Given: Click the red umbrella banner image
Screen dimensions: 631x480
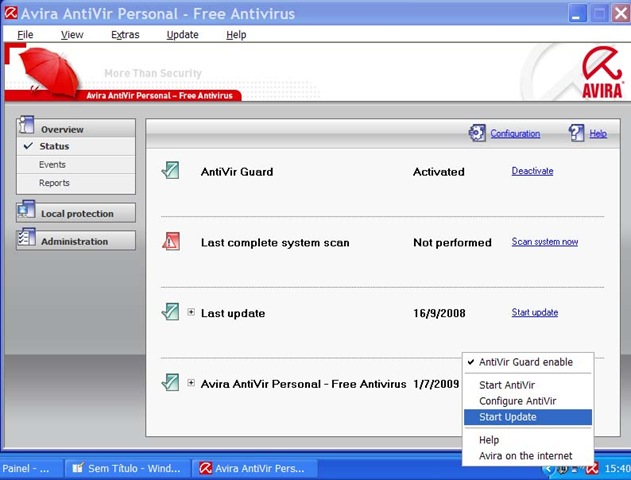Looking at the screenshot, I should (49, 71).
